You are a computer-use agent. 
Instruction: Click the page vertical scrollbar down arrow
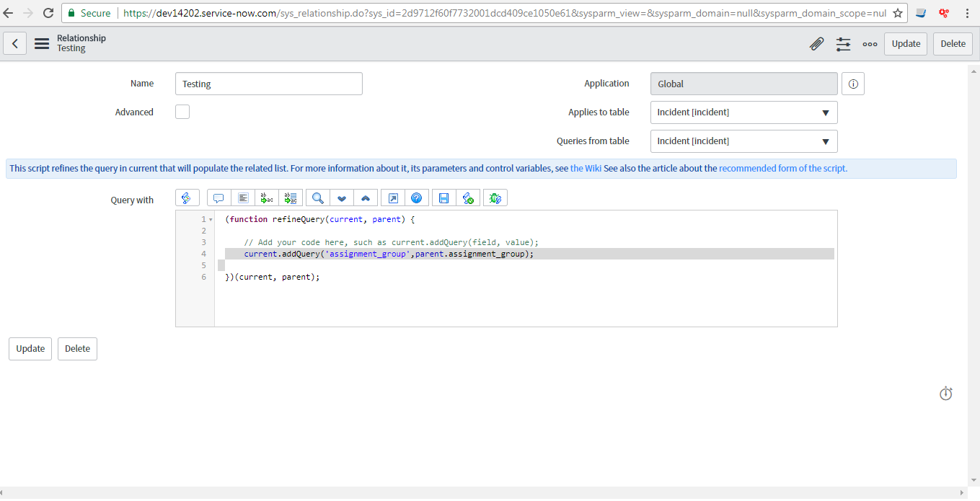(x=974, y=481)
